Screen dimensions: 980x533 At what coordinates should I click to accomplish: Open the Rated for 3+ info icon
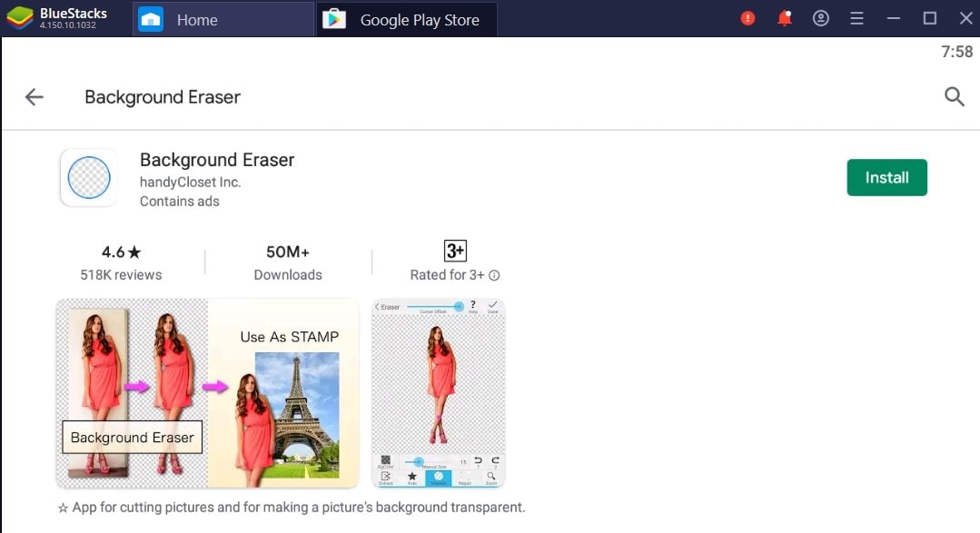coord(494,275)
